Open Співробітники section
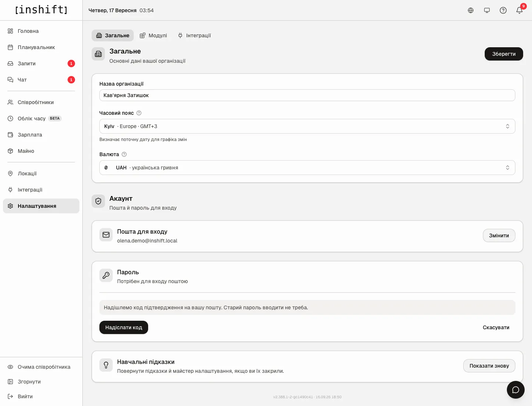 click(41, 102)
